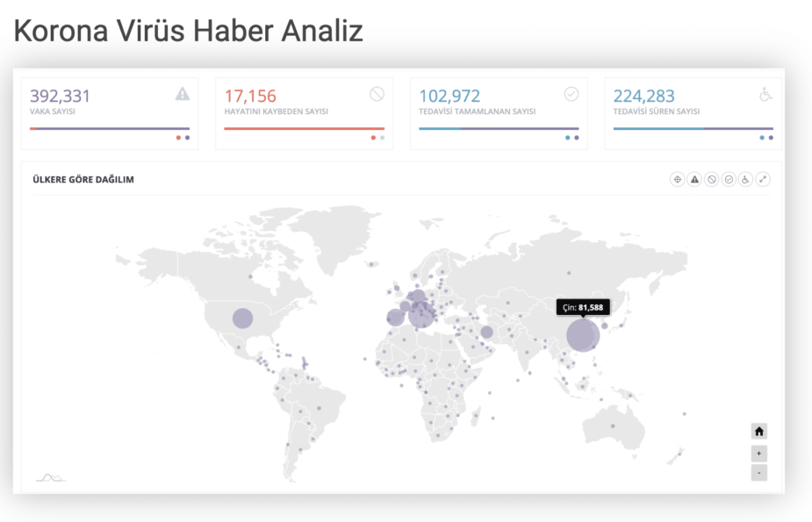Click the expand fullscreen map icon
The height and width of the screenshot is (522, 812).
(x=764, y=179)
